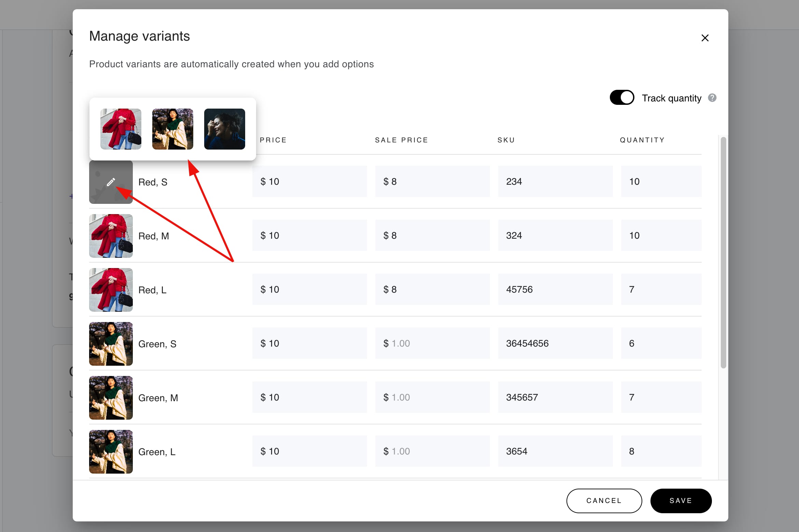
Task: Click the Green, L quantity field
Action: [x=661, y=451]
